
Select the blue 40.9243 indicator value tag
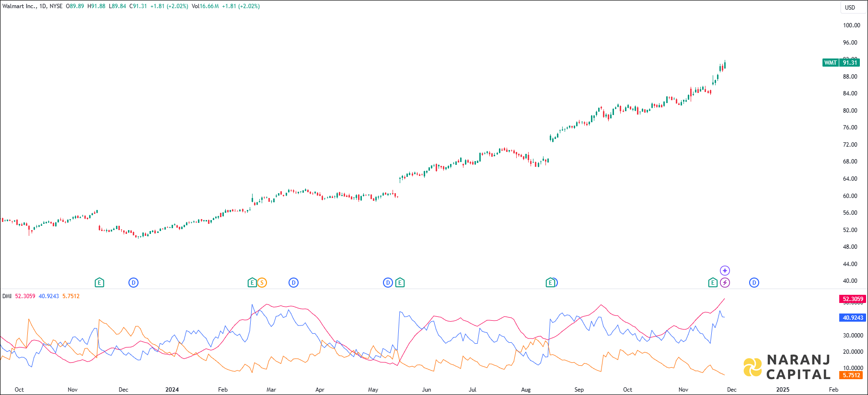(853, 318)
